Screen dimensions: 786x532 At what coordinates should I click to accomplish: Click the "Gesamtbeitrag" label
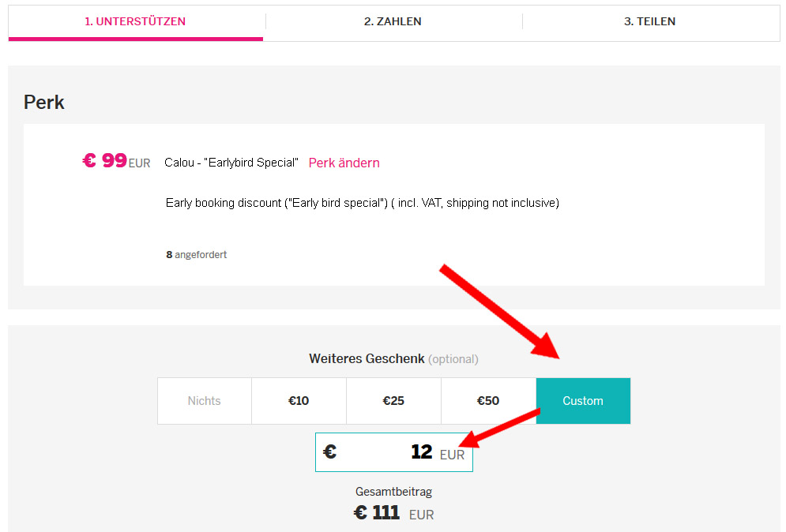click(393, 492)
